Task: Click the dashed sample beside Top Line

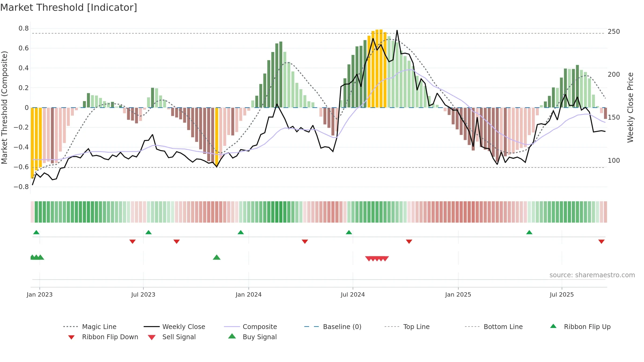Action: (x=392, y=327)
